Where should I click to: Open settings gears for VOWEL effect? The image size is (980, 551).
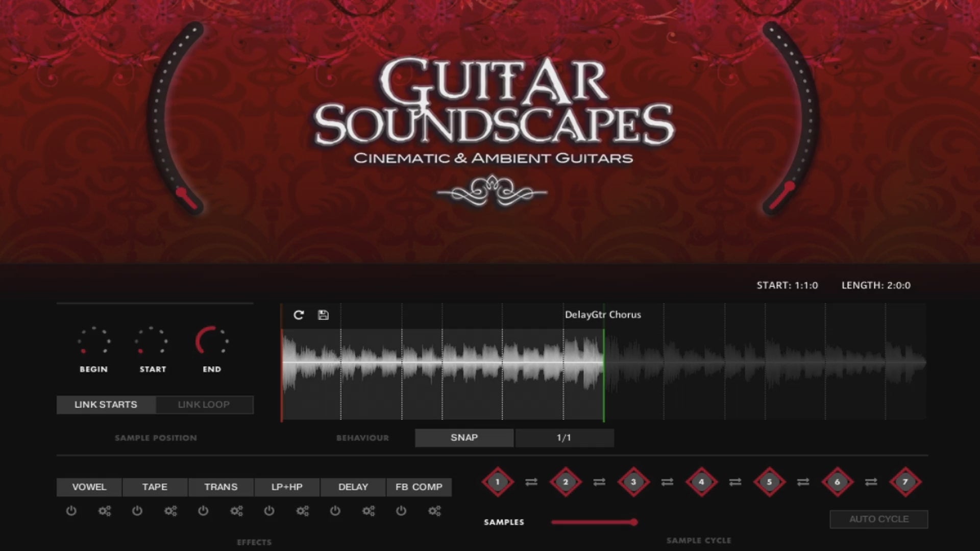click(x=105, y=511)
